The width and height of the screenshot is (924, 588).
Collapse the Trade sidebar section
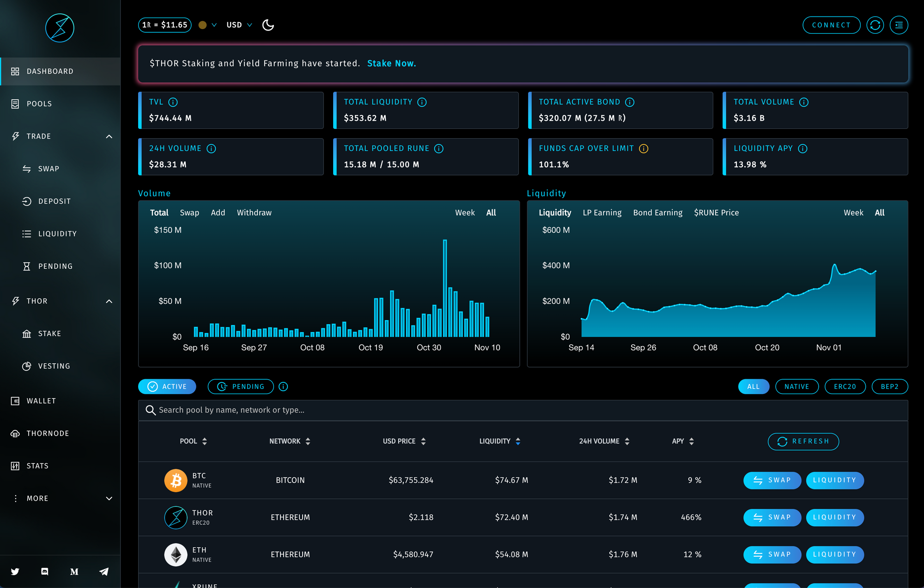coord(109,136)
